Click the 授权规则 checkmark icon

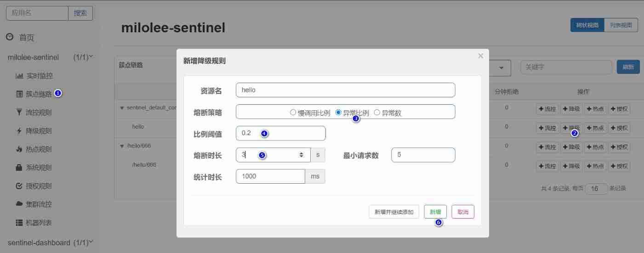pos(19,186)
